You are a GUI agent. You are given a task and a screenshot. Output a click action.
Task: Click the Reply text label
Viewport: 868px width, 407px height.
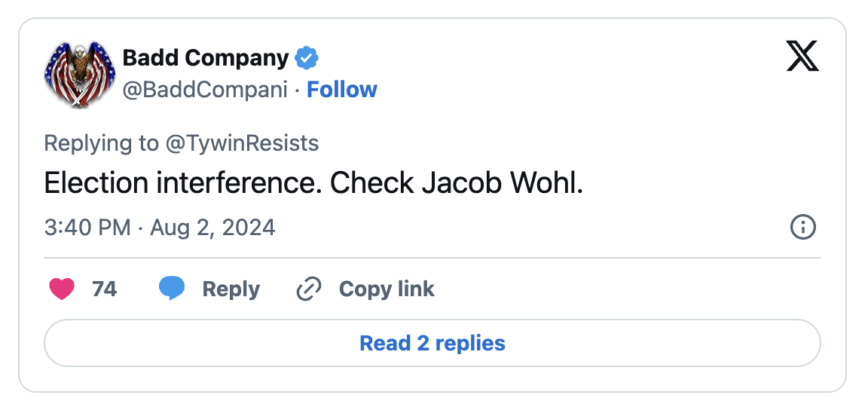click(x=231, y=289)
